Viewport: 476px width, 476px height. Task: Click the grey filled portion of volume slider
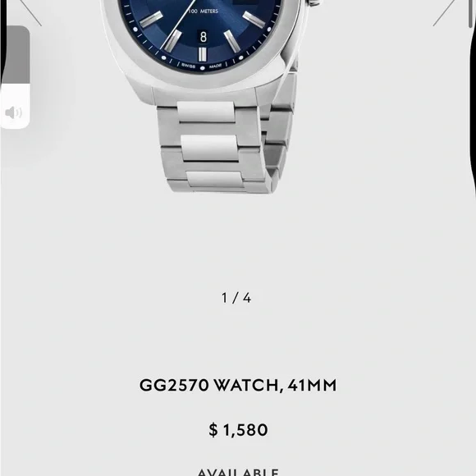16,55
